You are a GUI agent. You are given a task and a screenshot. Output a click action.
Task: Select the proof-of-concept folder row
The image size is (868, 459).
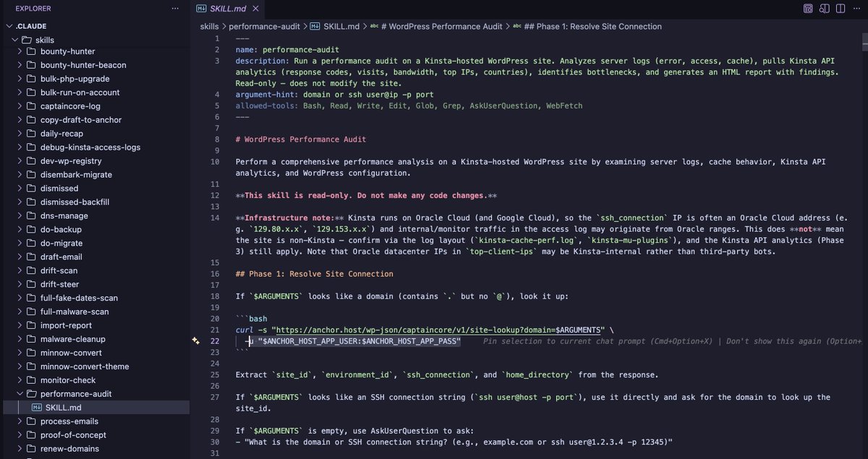pos(95,435)
